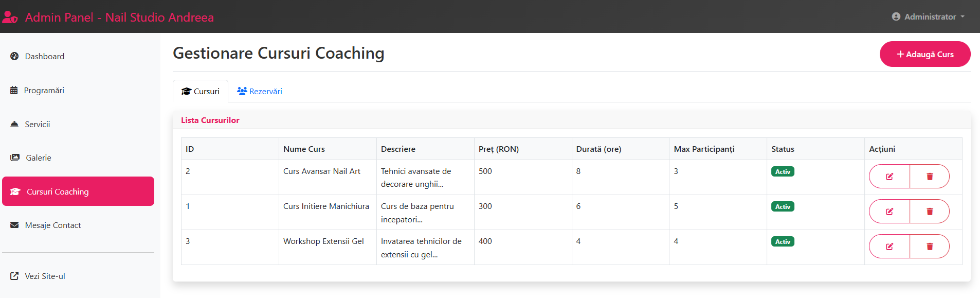Click the Admin Panel - Nail Studio Andreea title

(x=119, y=17)
